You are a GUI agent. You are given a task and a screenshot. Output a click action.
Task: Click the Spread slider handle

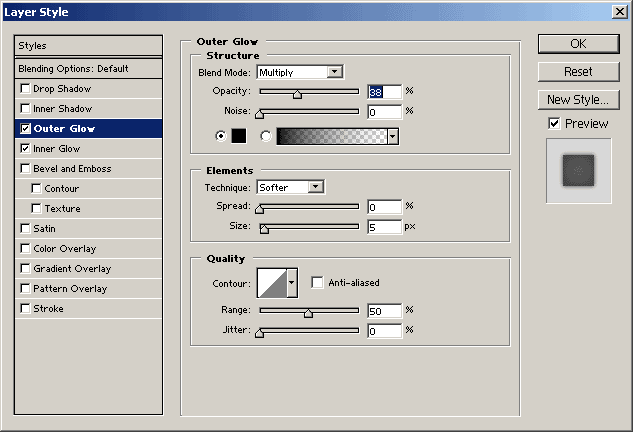click(x=260, y=209)
